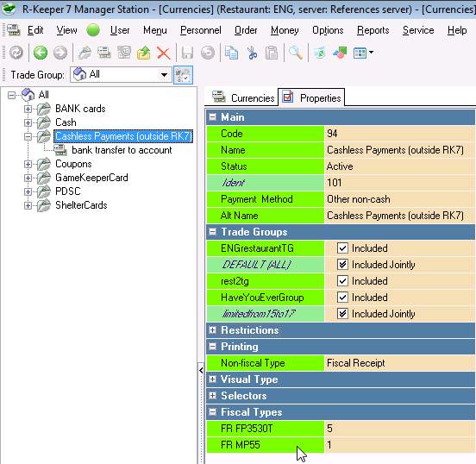476x464 pixels.
Task: Click the folder with up arrow icon
Action: tap(144, 53)
